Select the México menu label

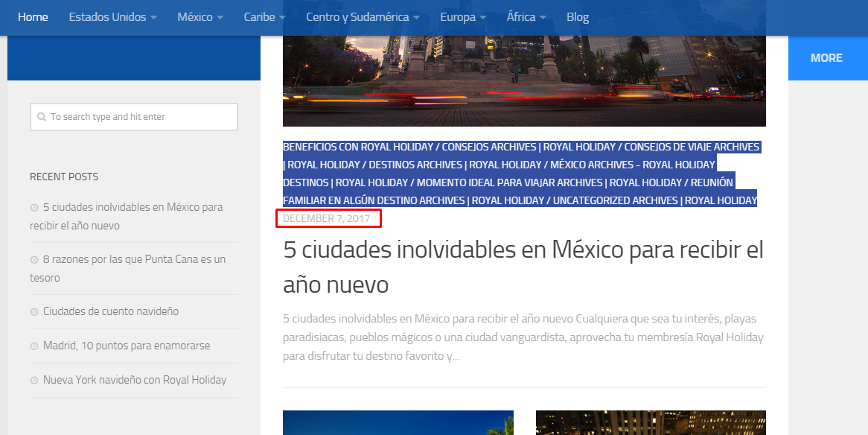coord(195,17)
